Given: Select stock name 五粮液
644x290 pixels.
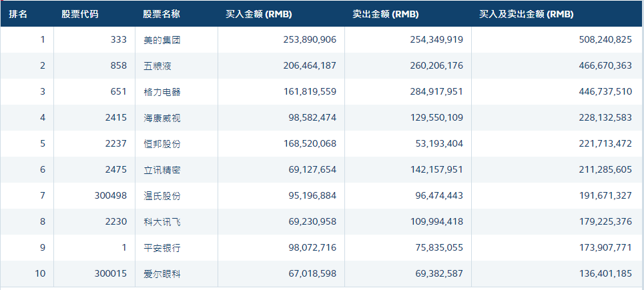Looking at the screenshot, I should coord(157,65).
